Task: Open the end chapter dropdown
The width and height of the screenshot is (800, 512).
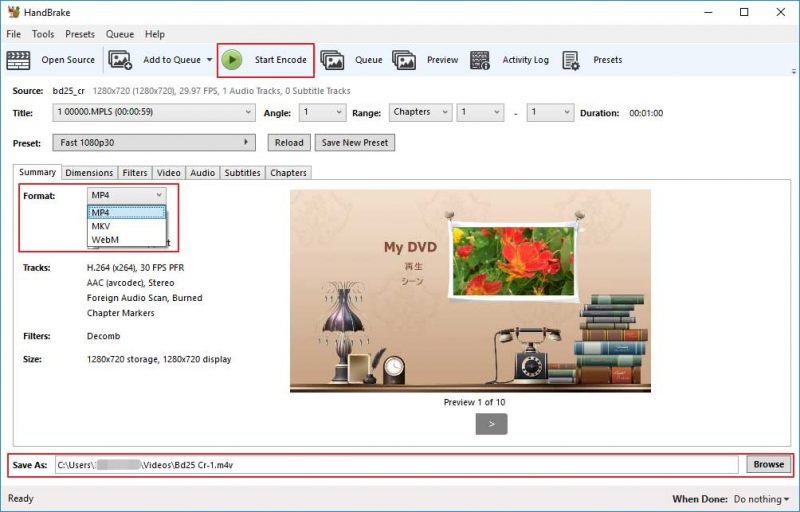Action: tap(550, 112)
